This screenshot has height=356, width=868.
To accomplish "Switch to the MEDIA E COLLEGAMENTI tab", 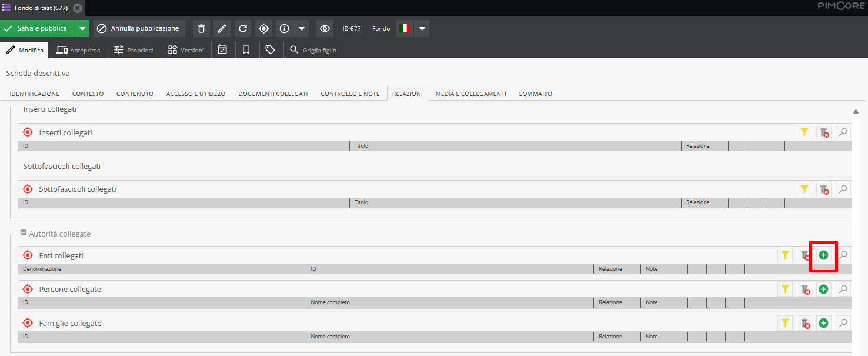I will pos(470,94).
